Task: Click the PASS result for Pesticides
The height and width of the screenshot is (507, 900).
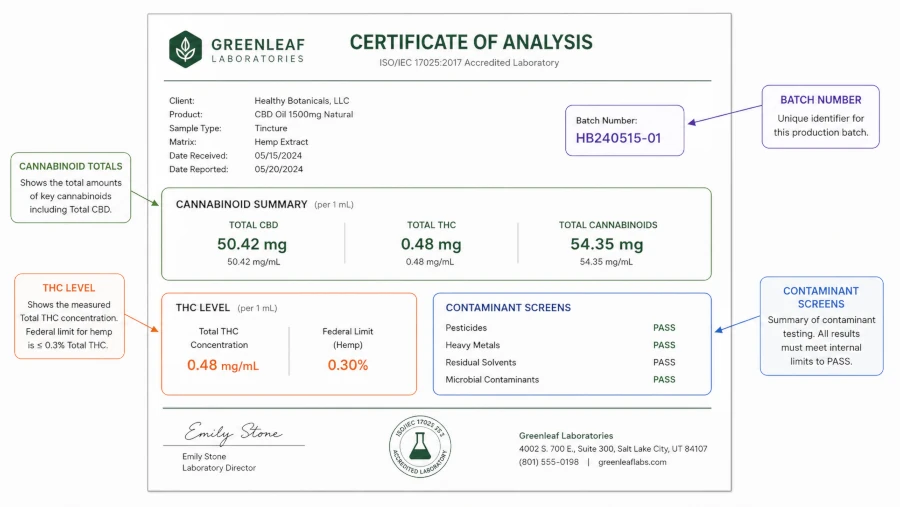Action: point(664,328)
